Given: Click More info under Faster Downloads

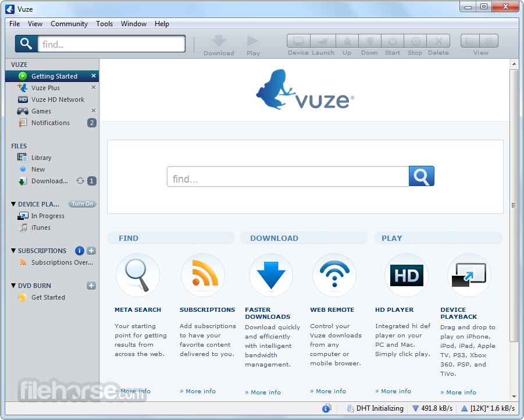Looking at the screenshot, I should 266,392.
